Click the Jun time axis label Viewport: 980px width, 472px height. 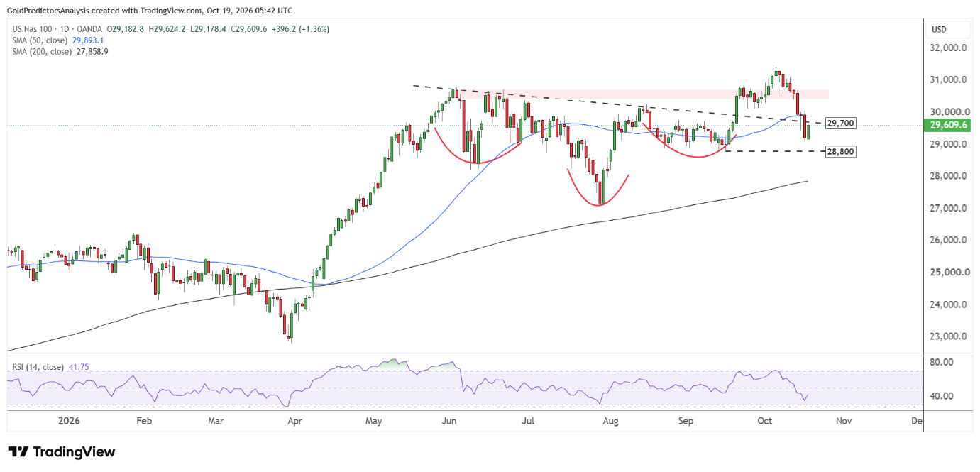pos(448,421)
